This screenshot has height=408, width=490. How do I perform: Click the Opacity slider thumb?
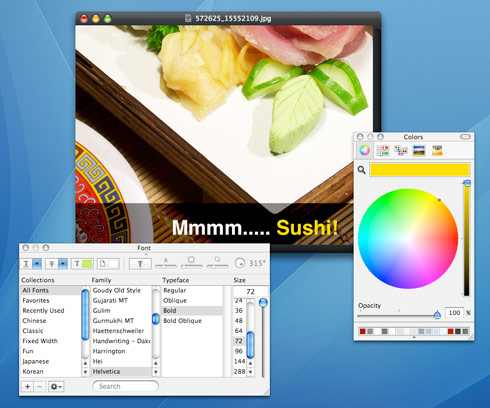pyautogui.click(x=437, y=314)
